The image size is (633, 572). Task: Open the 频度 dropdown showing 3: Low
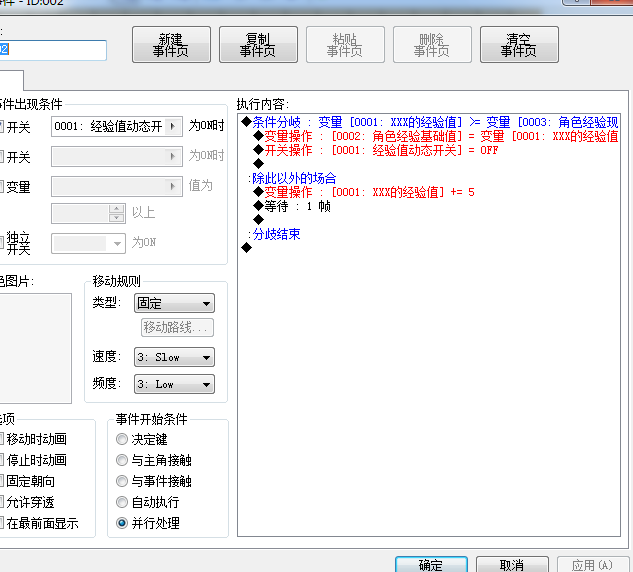pos(174,384)
